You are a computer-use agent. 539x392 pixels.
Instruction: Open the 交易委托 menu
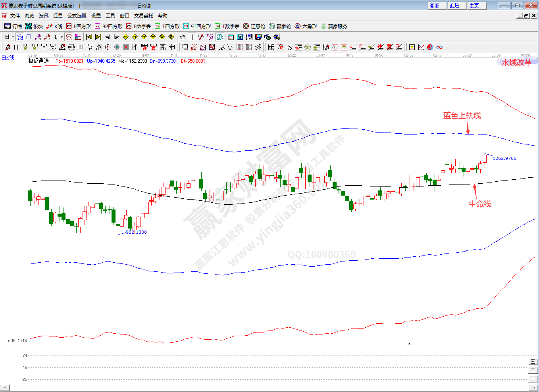coord(143,16)
